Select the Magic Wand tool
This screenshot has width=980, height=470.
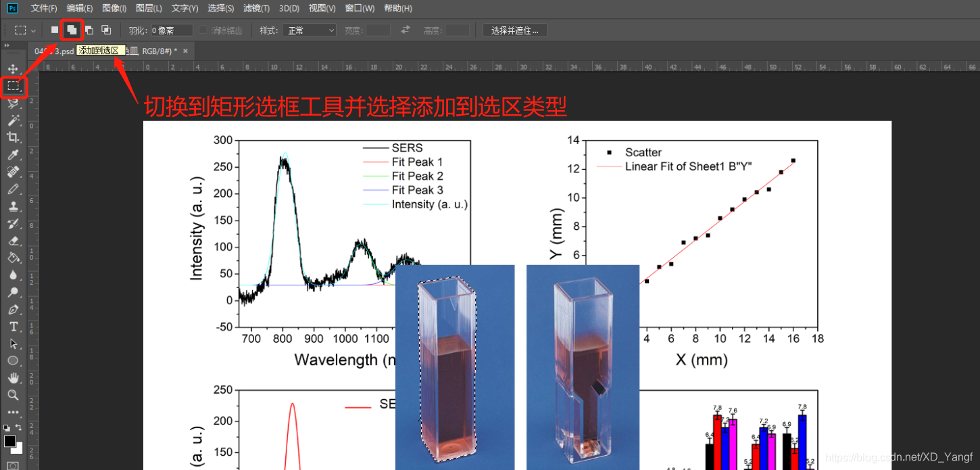click(x=13, y=120)
